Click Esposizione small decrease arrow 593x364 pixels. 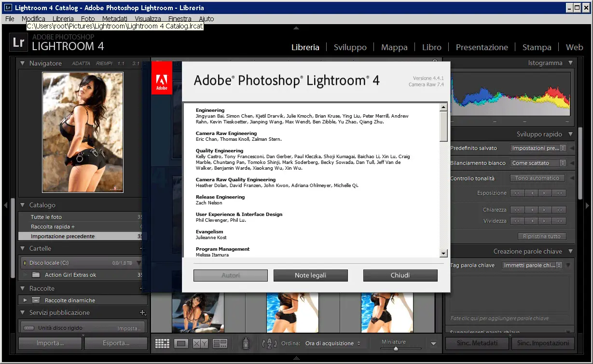coord(532,193)
